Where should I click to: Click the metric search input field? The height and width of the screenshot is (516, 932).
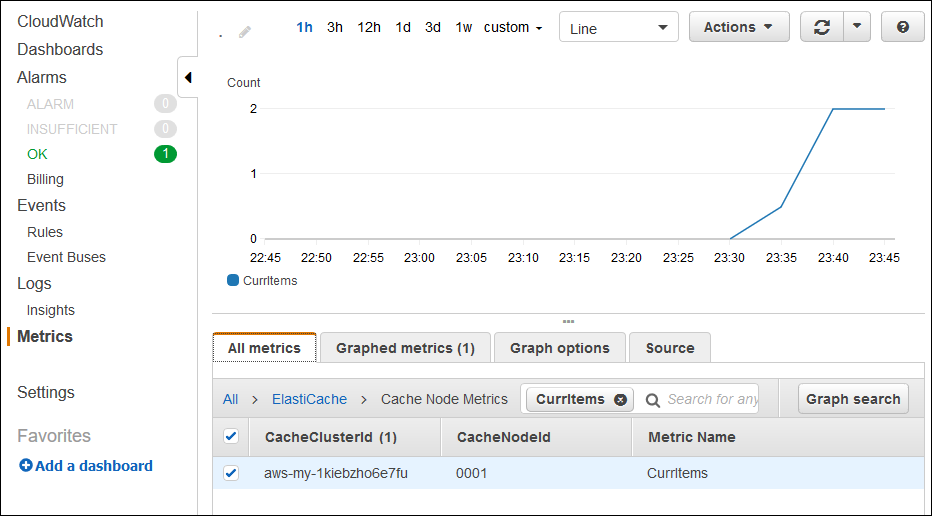711,399
